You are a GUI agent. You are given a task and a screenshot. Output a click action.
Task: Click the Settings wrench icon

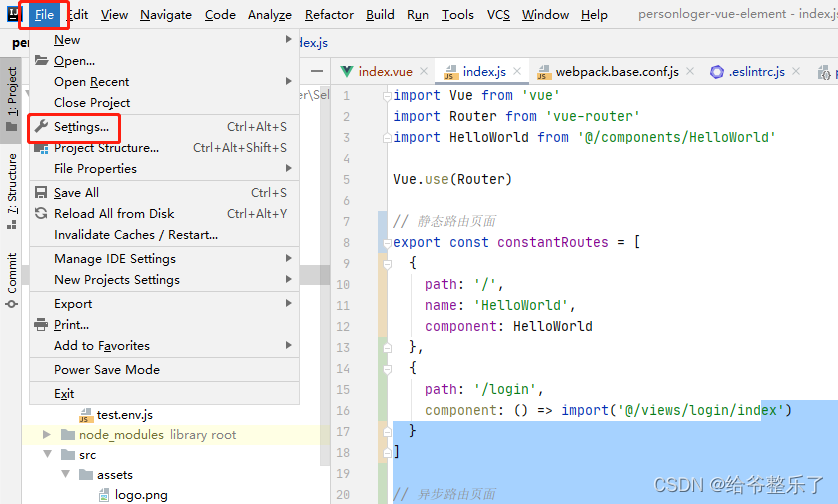pyautogui.click(x=41, y=126)
